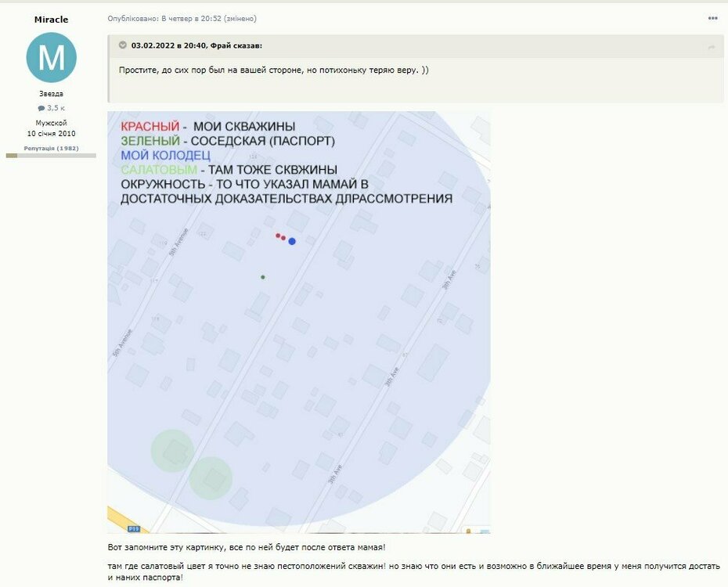Click the yellow marker at the map's bottom edge
This screenshot has height=587, width=728.
pos(468,530)
